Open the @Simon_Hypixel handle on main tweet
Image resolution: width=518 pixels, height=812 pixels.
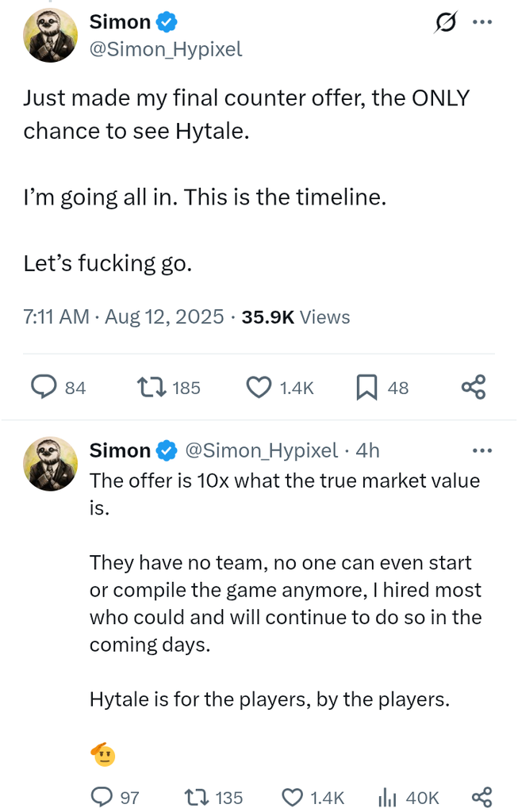tap(166, 49)
